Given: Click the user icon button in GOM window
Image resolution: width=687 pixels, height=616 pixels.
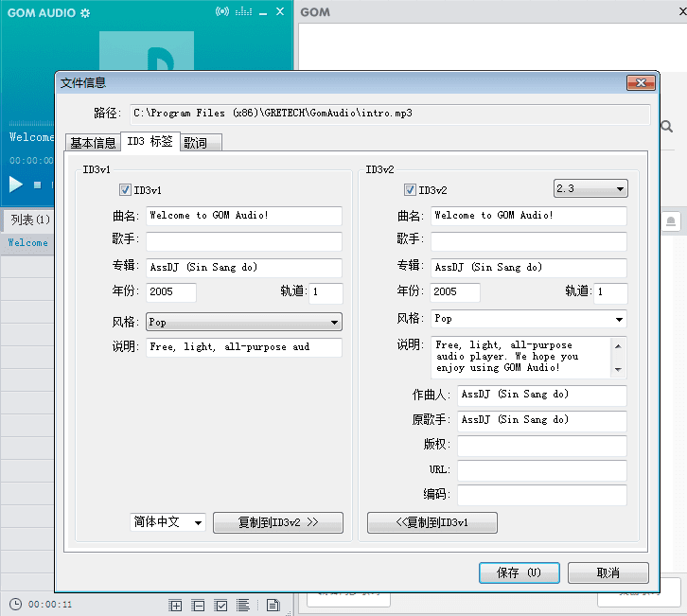Looking at the screenshot, I should click(670, 221).
